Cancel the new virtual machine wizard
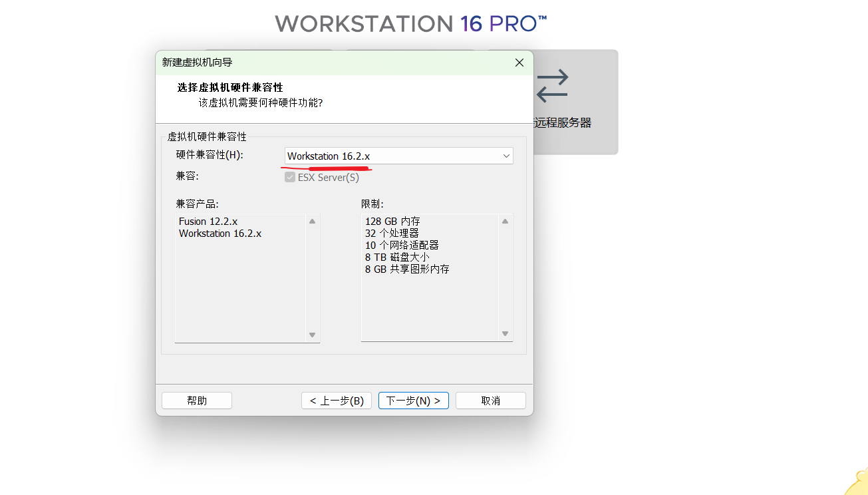This screenshot has height=495, width=868. tap(491, 401)
